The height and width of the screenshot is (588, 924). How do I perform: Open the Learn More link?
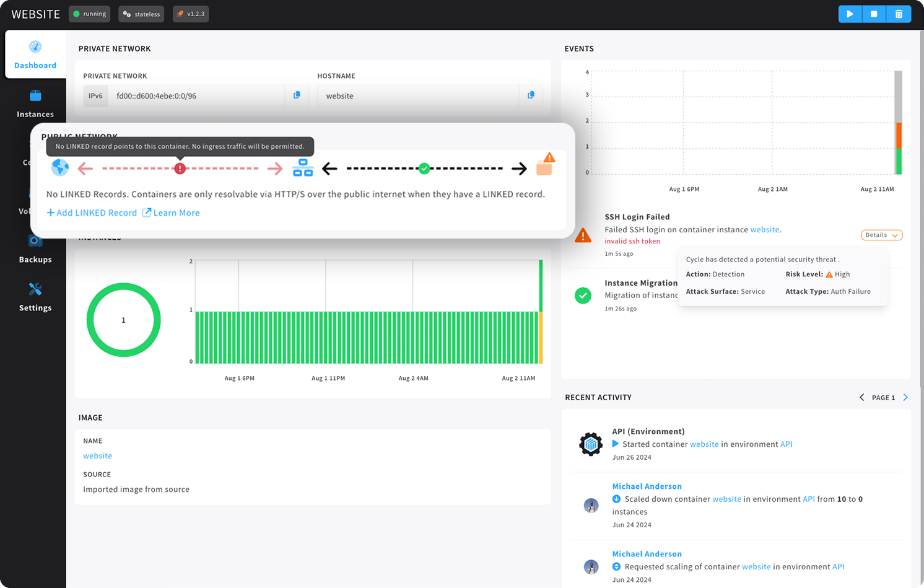pyautogui.click(x=175, y=213)
